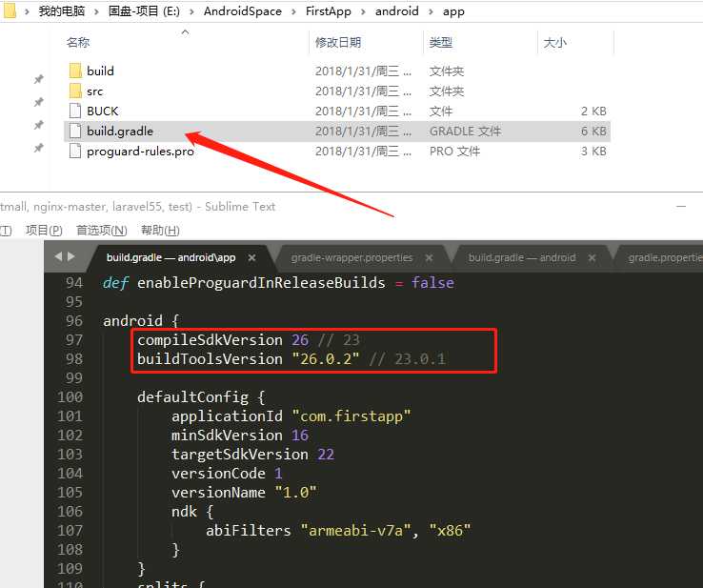Place cursor on abiFilters line
The height and width of the screenshot is (588, 703).
tap(338, 531)
